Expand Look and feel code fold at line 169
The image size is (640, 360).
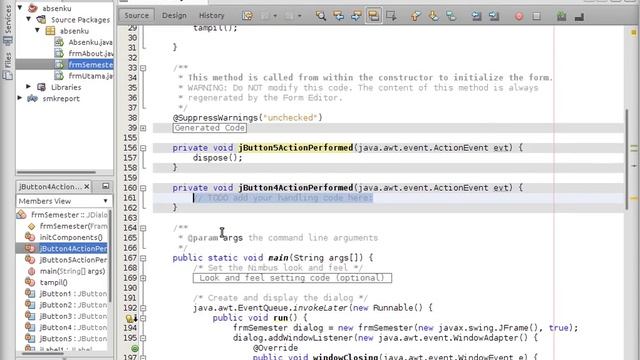(x=143, y=278)
